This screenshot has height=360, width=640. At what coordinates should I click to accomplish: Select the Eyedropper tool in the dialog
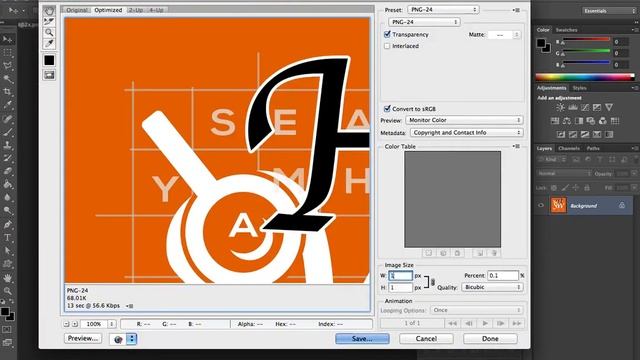[49, 43]
